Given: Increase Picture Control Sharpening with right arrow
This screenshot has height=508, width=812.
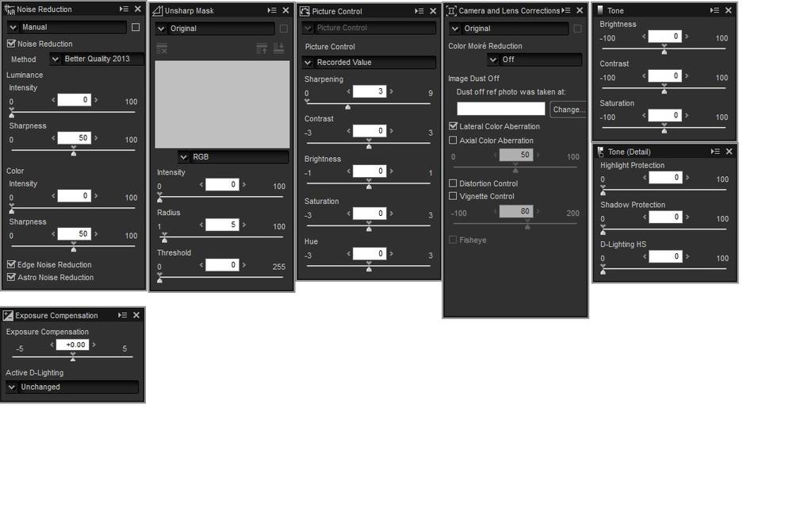Looking at the screenshot, I should [392, 91].
